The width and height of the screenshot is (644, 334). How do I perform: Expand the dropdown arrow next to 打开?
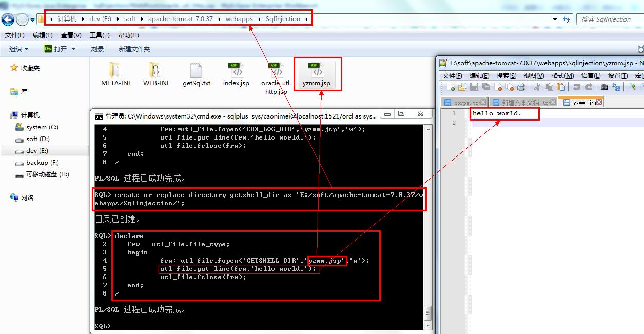(73, 49)
